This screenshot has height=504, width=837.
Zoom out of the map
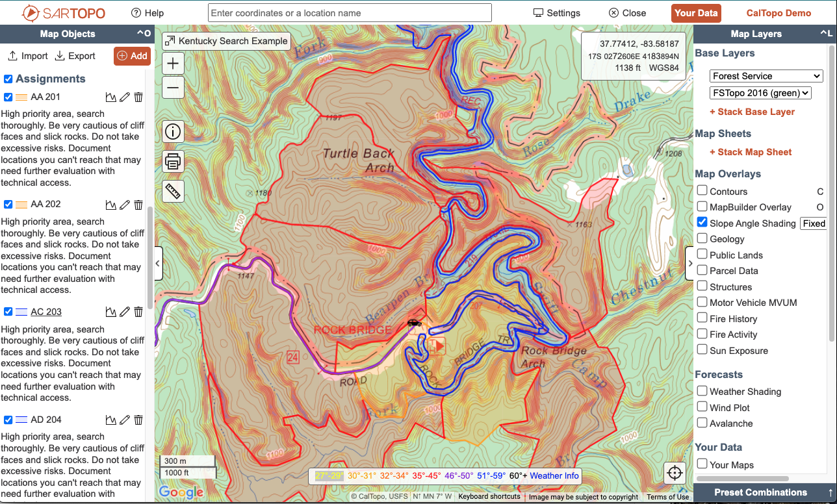[x=173, y=87]
